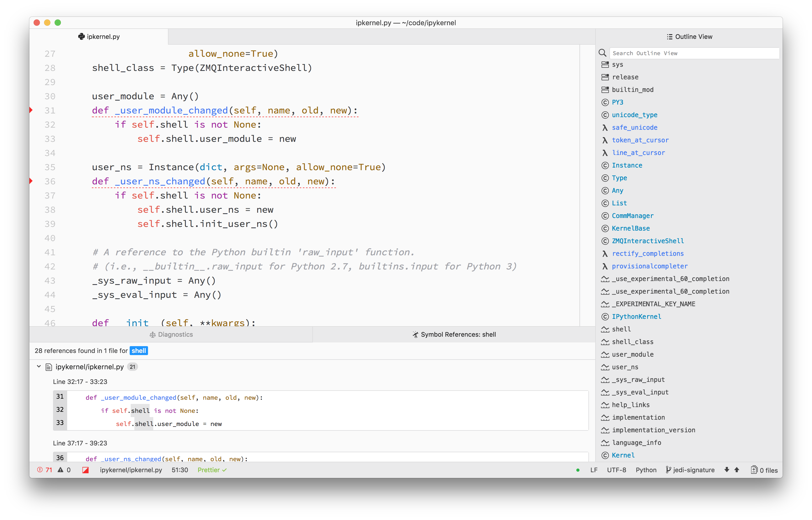
Task: Click the Symbol References shell icon
Action: click(x=412, y=334)
